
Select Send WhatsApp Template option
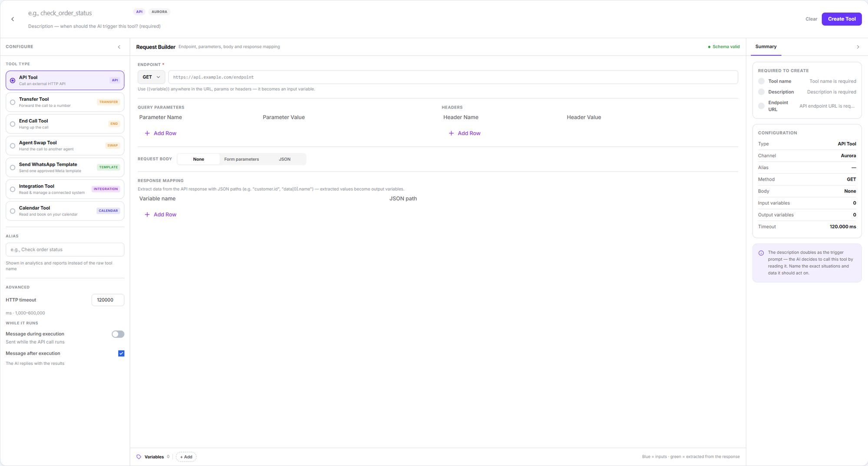click(65, 167)
